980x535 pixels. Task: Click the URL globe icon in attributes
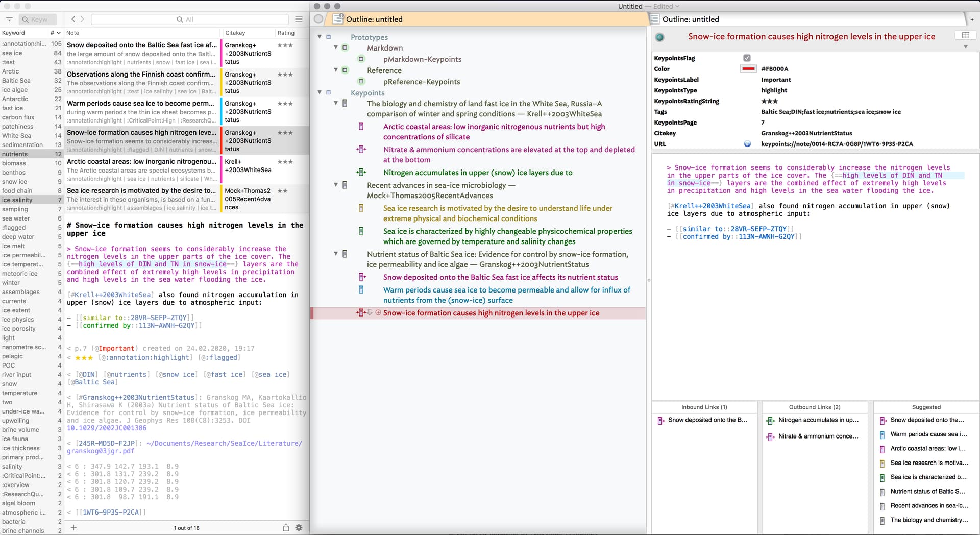pyautogui.click(x=747, y=144)
